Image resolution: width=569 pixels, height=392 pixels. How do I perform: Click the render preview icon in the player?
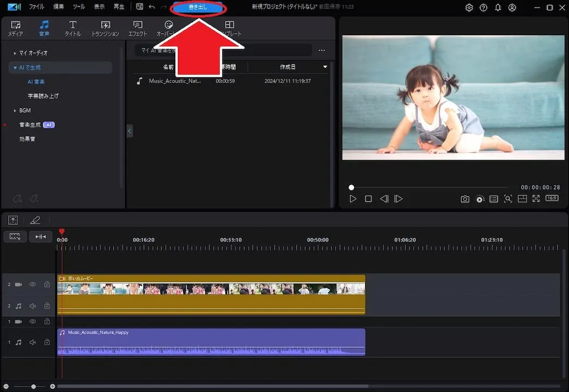[480, 199]
